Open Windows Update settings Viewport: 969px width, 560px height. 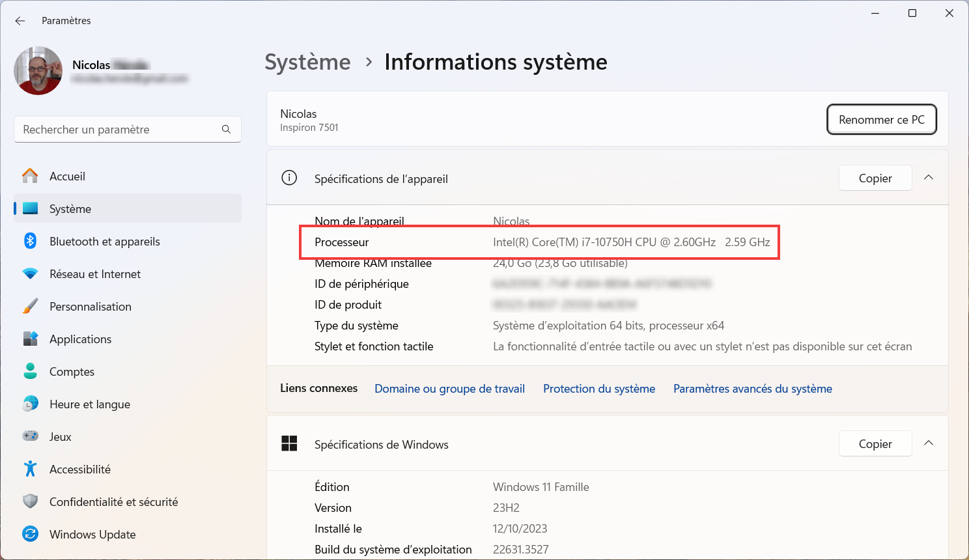pos(128,535)
